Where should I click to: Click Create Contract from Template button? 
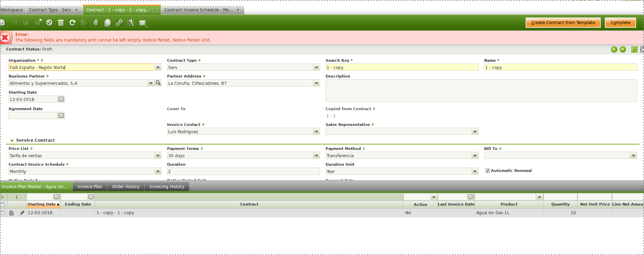pyautogui.click(x=563, y=23)
